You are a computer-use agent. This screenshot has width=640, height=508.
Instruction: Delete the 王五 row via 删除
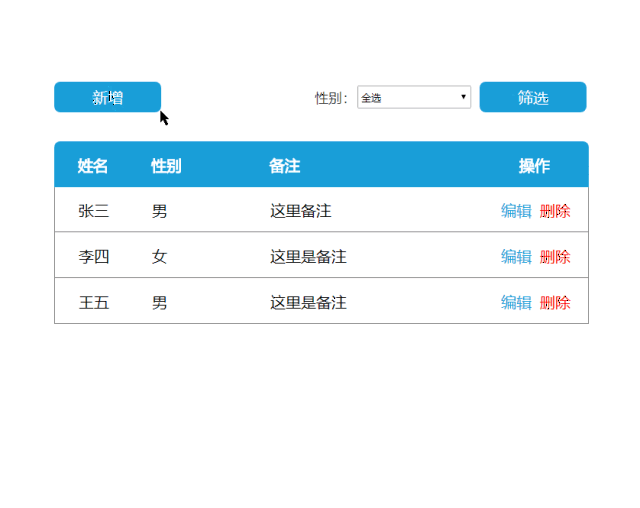pos(555,302)
